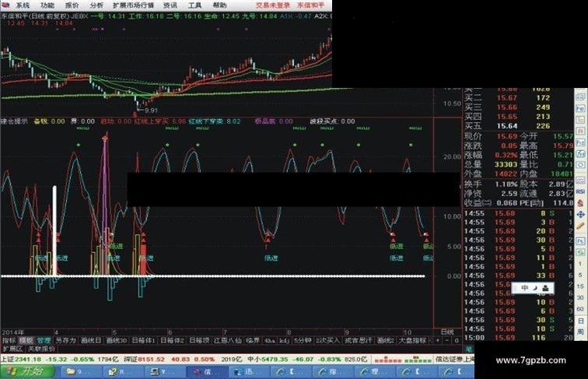Click the Fe icon in right toolbar
588x379 pixels.
[x=579, y=108]
